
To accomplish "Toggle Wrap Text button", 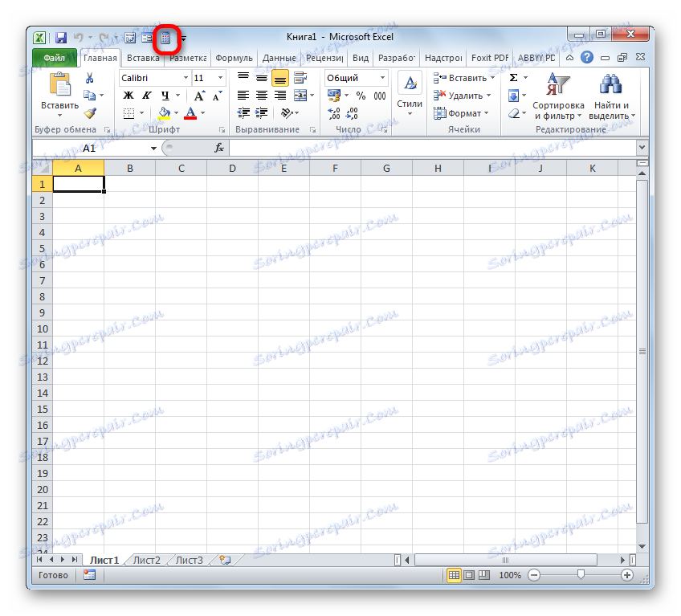I will tap(300, 78).
